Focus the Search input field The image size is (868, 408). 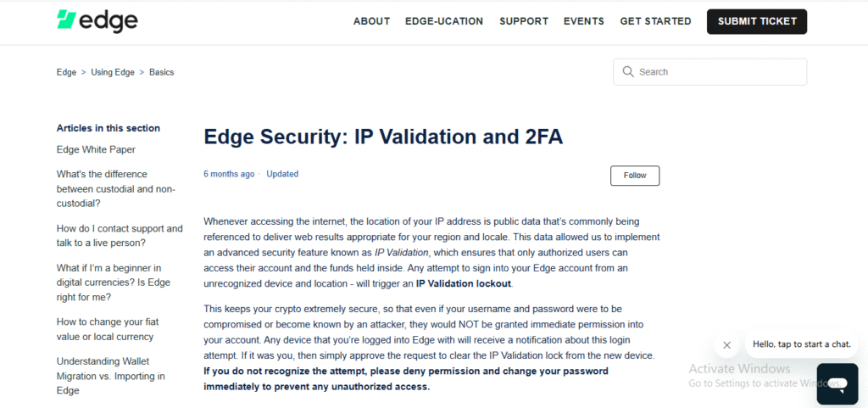[x=709, y=72]
